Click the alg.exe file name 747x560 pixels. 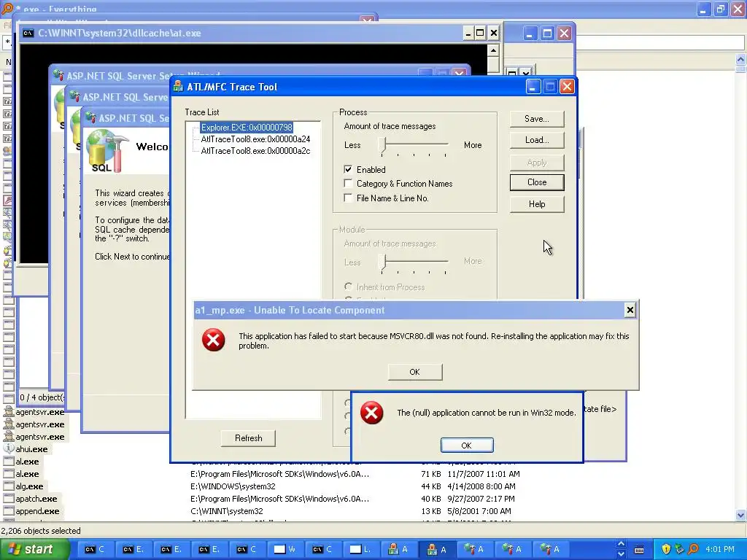pos(29,486)
